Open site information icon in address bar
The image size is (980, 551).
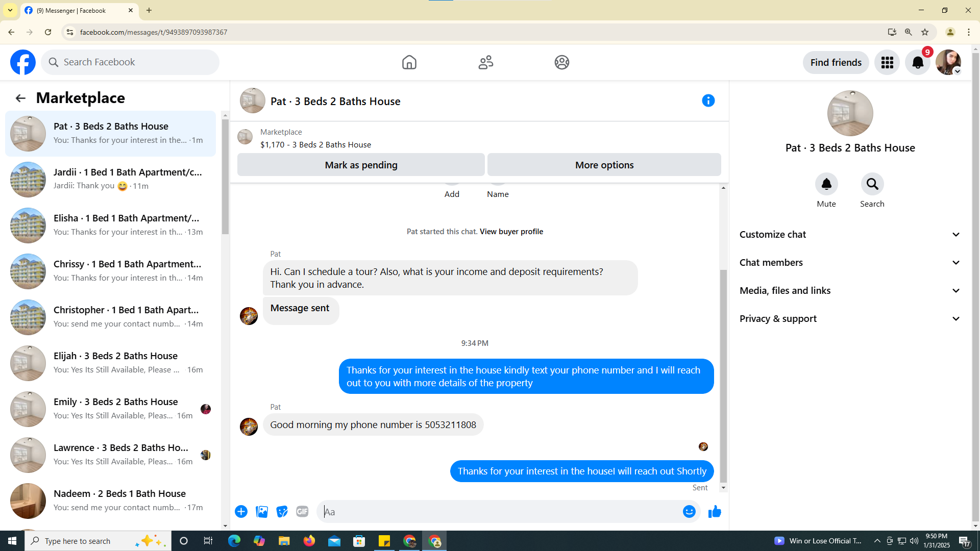[70, 32]
